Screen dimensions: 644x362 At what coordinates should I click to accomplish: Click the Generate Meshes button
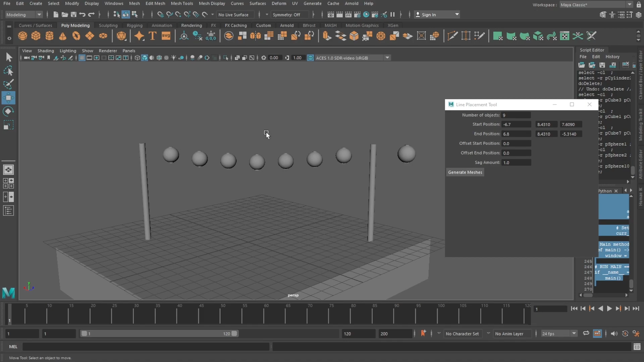(x=465, y=172)
